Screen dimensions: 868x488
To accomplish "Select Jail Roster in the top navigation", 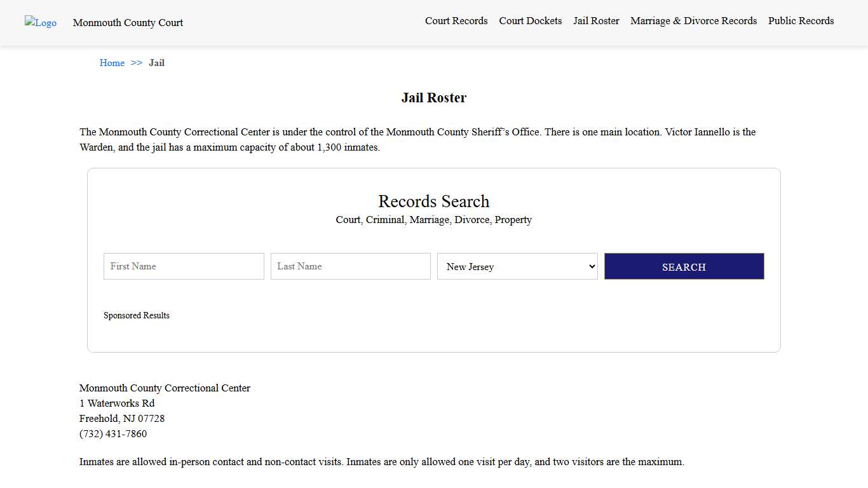I will pos(596,21).
